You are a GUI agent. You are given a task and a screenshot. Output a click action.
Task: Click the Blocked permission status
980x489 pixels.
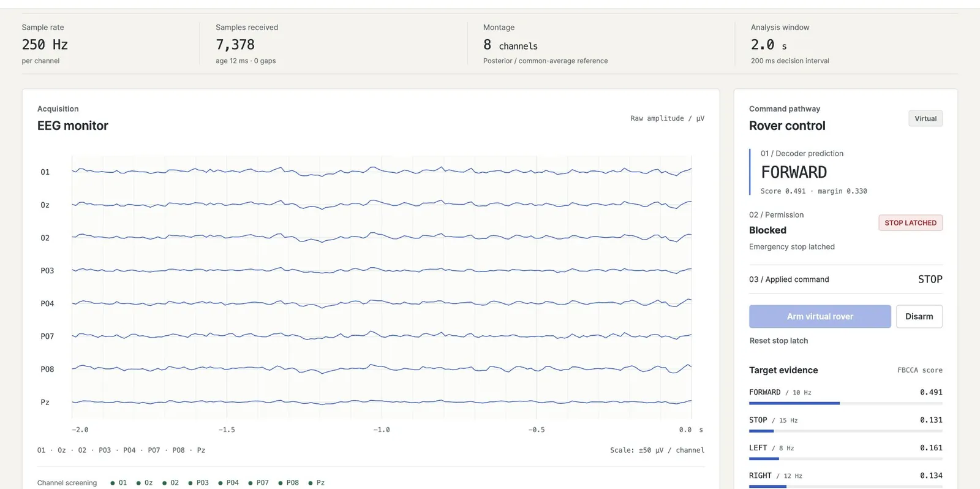tap(767, 230)
